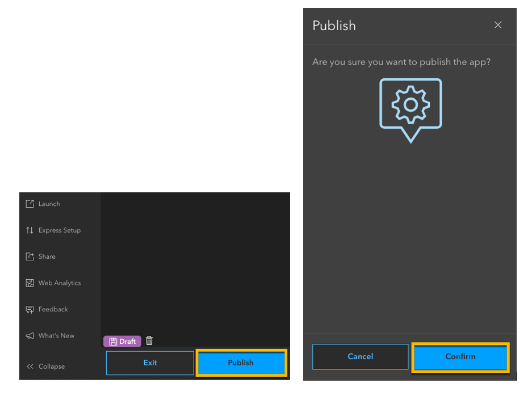The width and height of the screenshot is (532, 396).
Task: Click the trash icon next to Draft
Action: [x=149, y=341]
